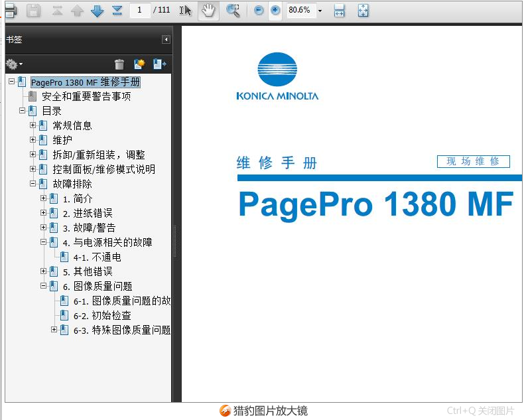The height and width of the screenshot is (420, 524).
Task: Open the 5. 其他错误 bookmark
Action: coord(88,271)
